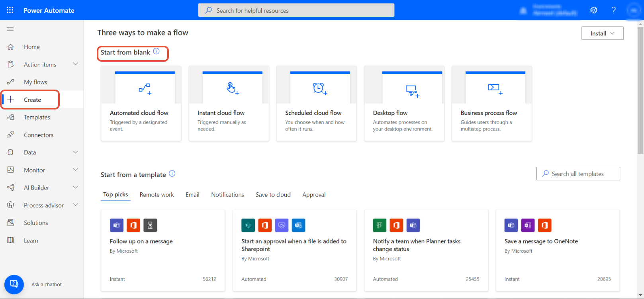644x299 pixels.
Task: Expand the AI Builder chevron
Action: (75, 187)
